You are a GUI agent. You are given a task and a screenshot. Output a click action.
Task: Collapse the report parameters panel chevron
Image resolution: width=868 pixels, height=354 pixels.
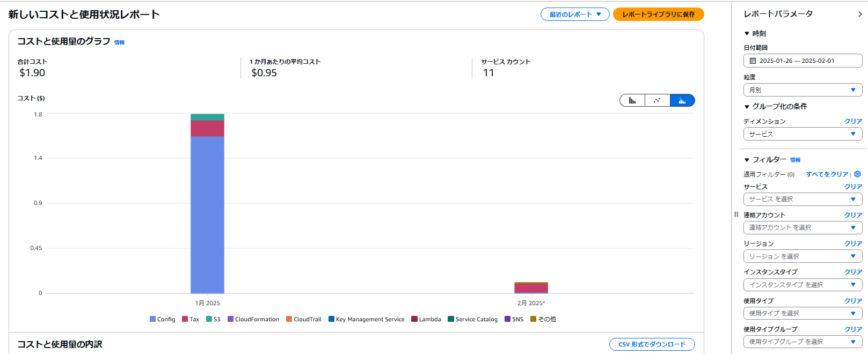coord(860,14)
